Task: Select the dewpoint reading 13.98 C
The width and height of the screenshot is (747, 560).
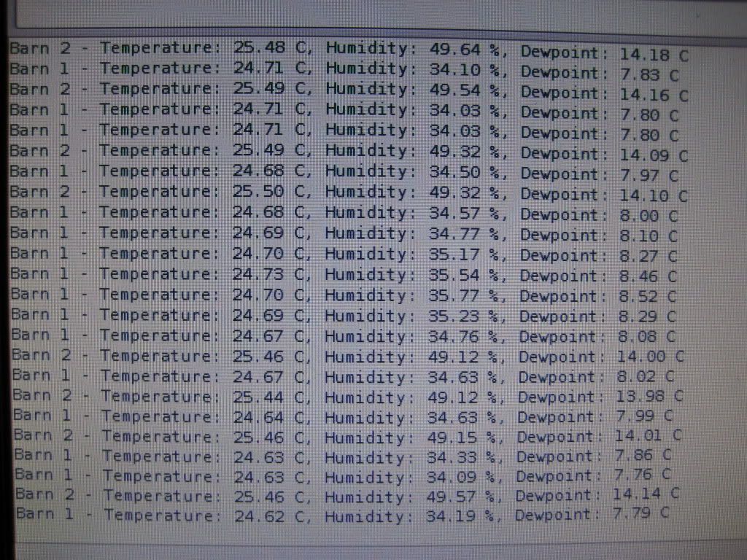Action: (x=649, y=396)
